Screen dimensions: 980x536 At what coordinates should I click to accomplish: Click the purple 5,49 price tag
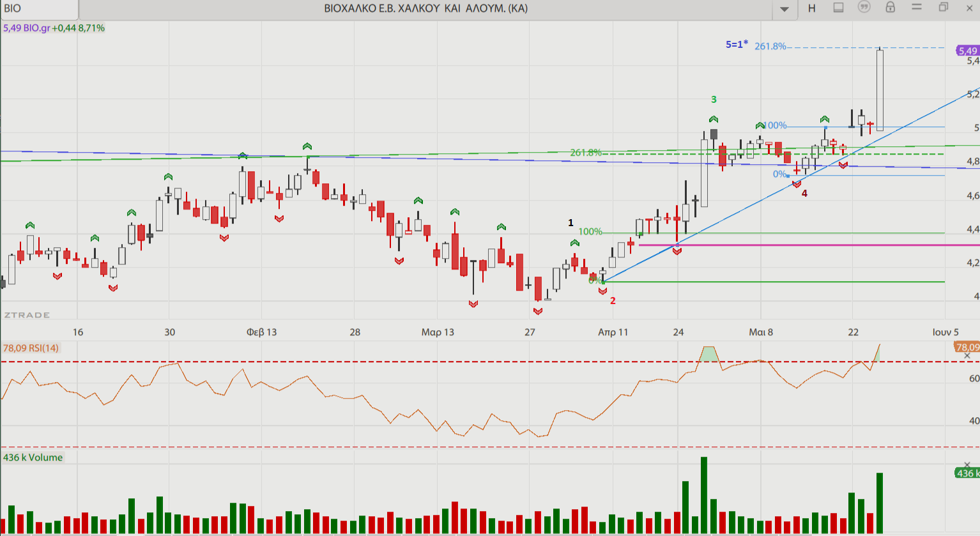click(x=967, y=50)
